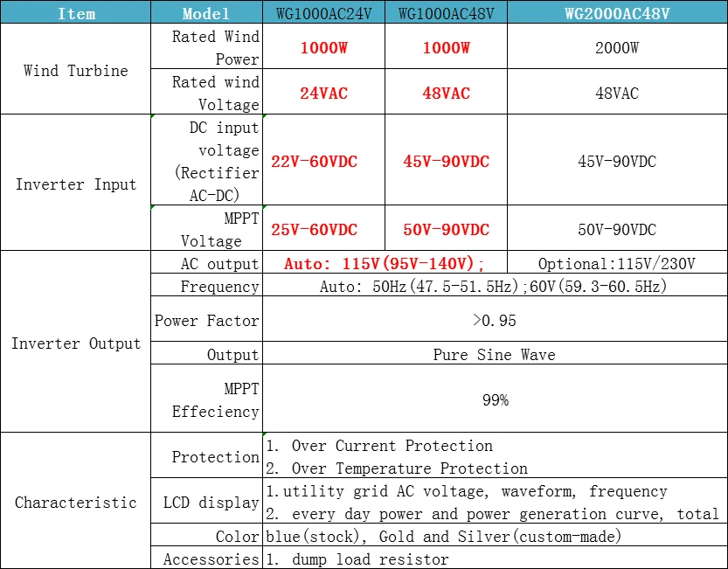This screenshot has height=569, width=728.
Task: Select the WG2000AC48V model header
Action: 617,13
